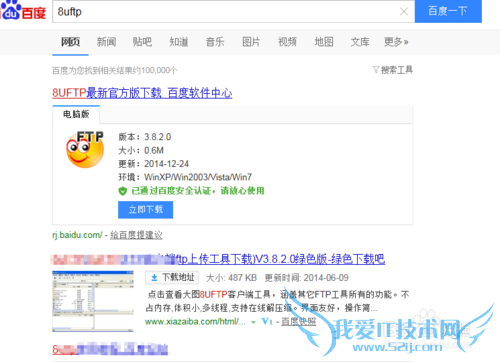500x362 pixels.
Task: Switch to the 图片 tab
Action: click(x=251, y=42)
